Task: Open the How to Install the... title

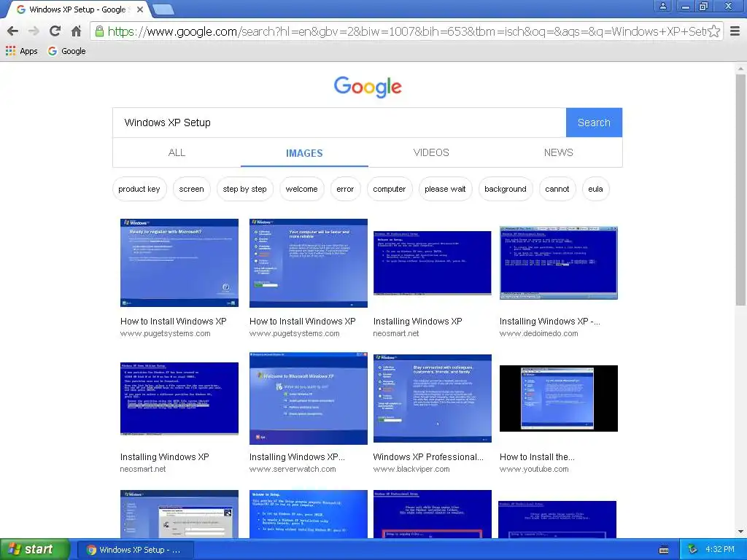Action: (537, 457)
